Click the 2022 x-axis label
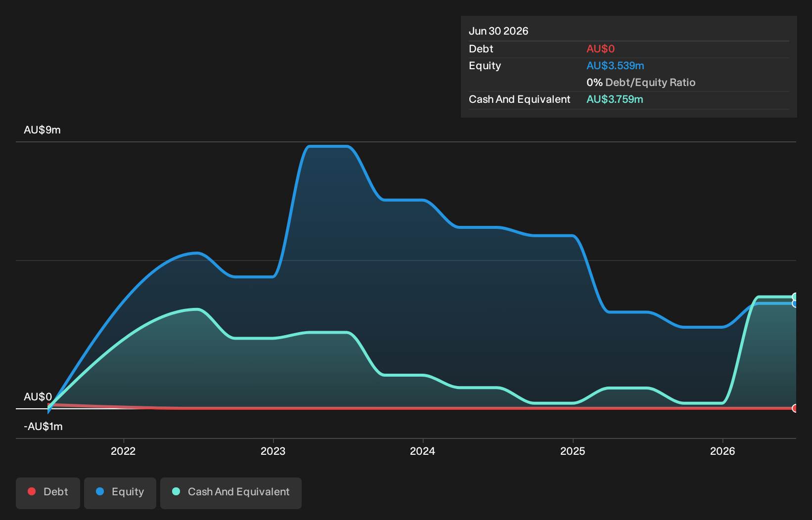Image resolution: width=812 pixels, height=520 pixels. tap(123, 451)
